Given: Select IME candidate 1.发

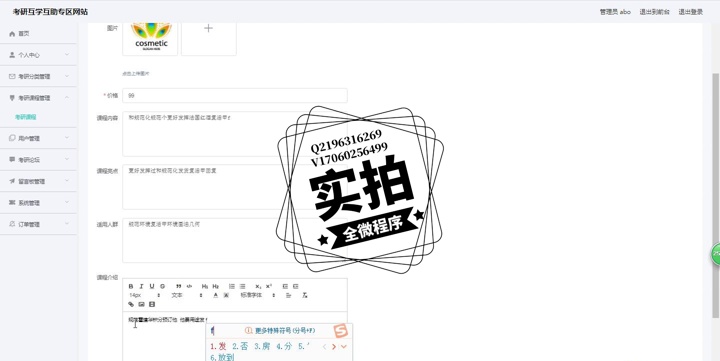Looking at the screenshot, I should tap(219, 347).
